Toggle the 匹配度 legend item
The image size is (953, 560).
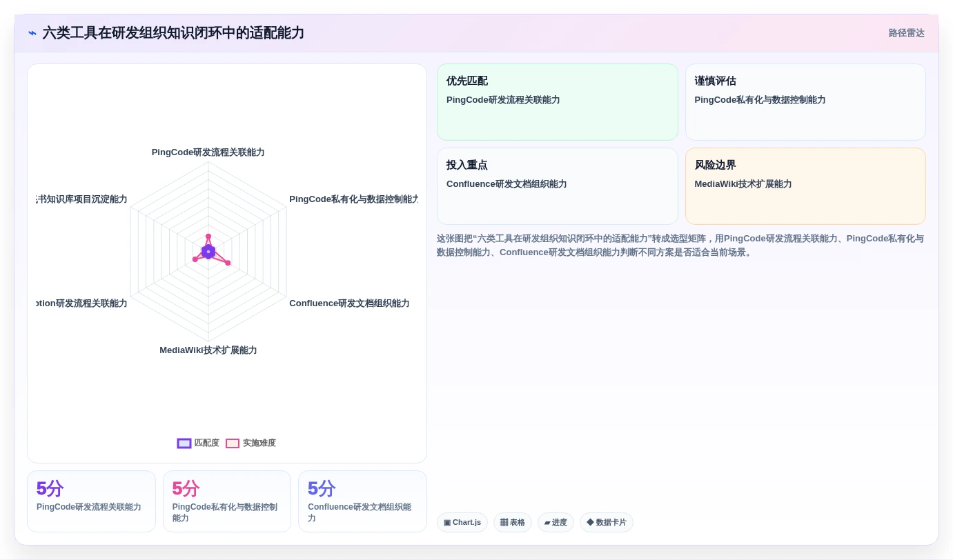198,443
